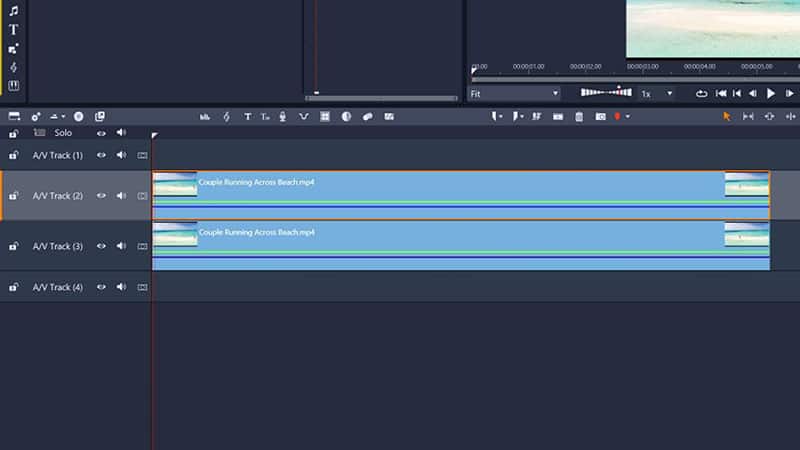
Task: Open the 3D title editor icon
Action: click(x=265, y=117)
